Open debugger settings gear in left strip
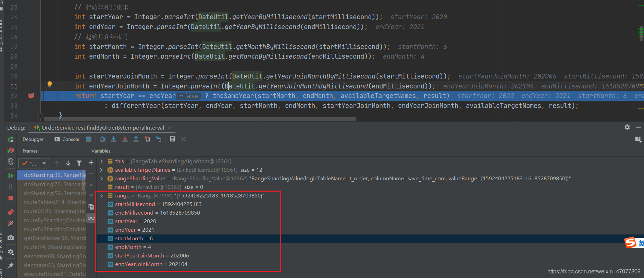Screen dimensions: 644x278 [x=11, y=252]
